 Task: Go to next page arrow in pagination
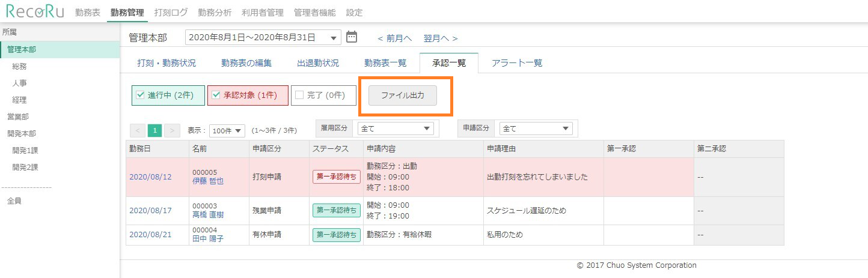click(x=173, y=130)
